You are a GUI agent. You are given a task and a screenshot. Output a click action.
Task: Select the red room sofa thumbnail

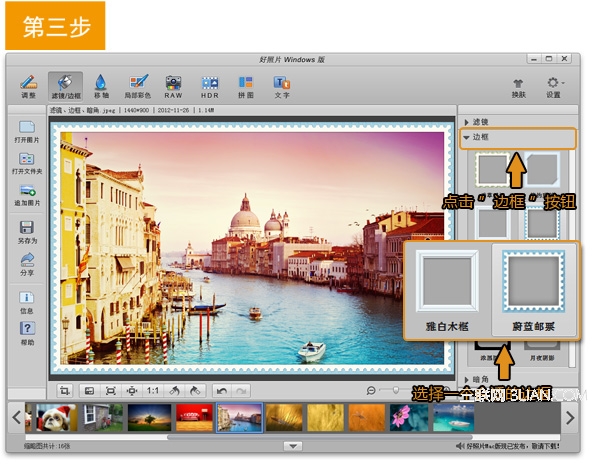point(194,417)
